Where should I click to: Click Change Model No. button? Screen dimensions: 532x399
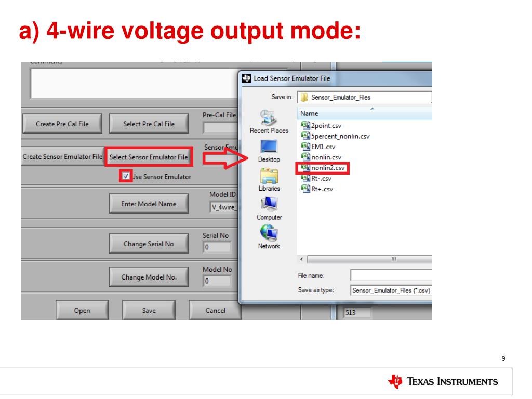pyautogui.click(x=149, y=277)
